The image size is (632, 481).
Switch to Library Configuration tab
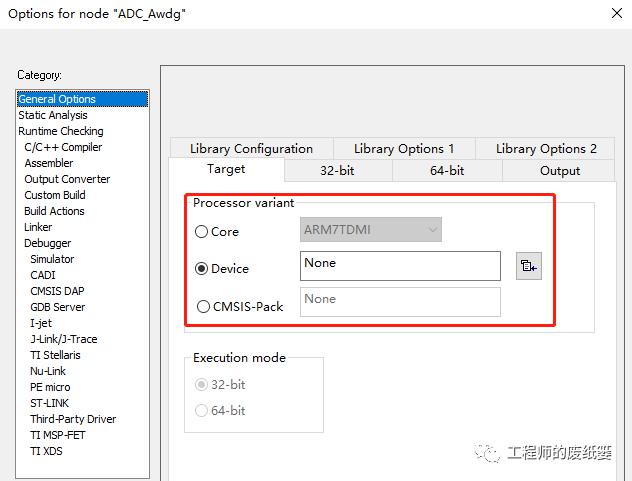tap(252, 148)
